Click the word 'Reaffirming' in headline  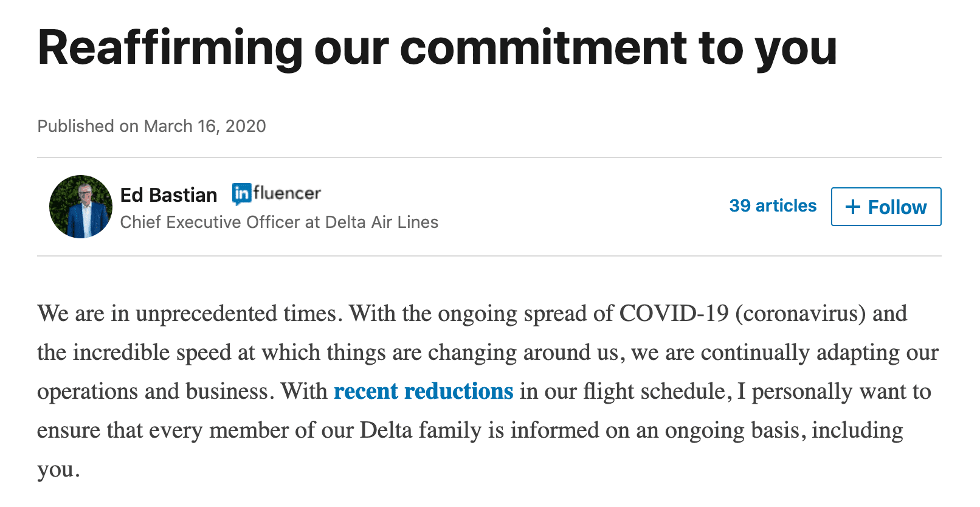tap(170, 49)
